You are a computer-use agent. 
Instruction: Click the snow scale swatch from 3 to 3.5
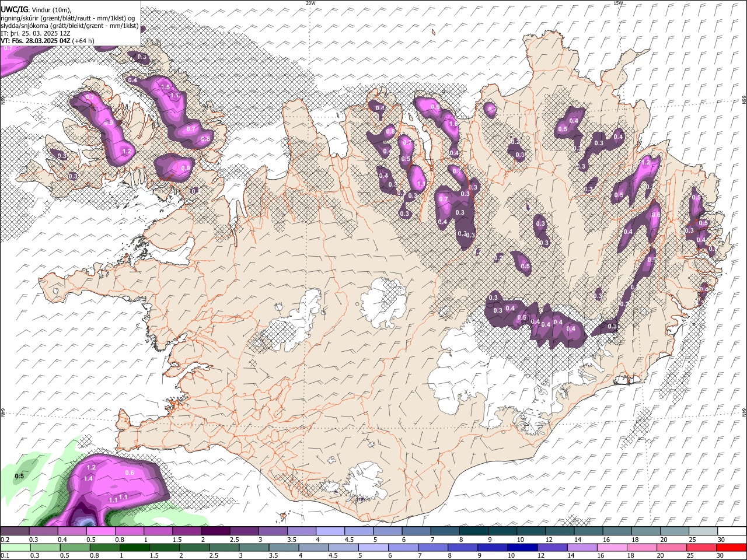click(273, 531)
